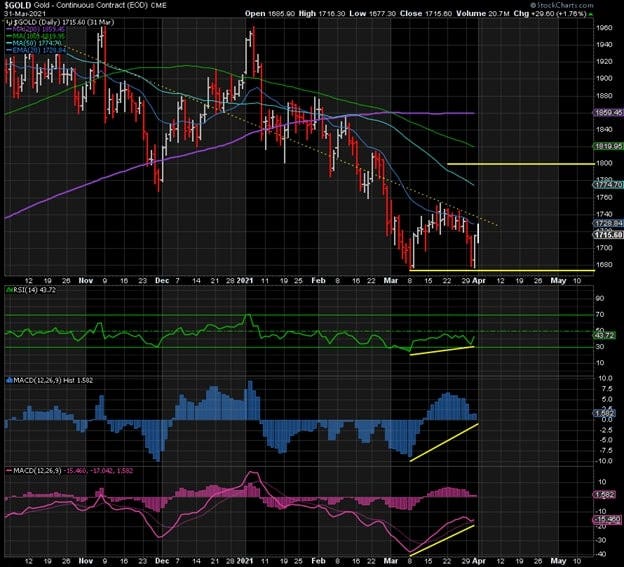
Task: Click the 1.582 tag in blue histogram panel
Action: pos(605,413)
